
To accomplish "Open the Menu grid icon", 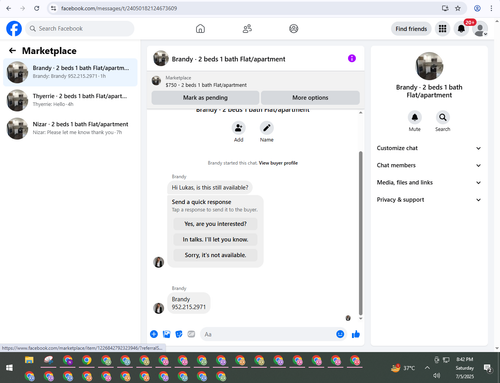I will 442,29.
